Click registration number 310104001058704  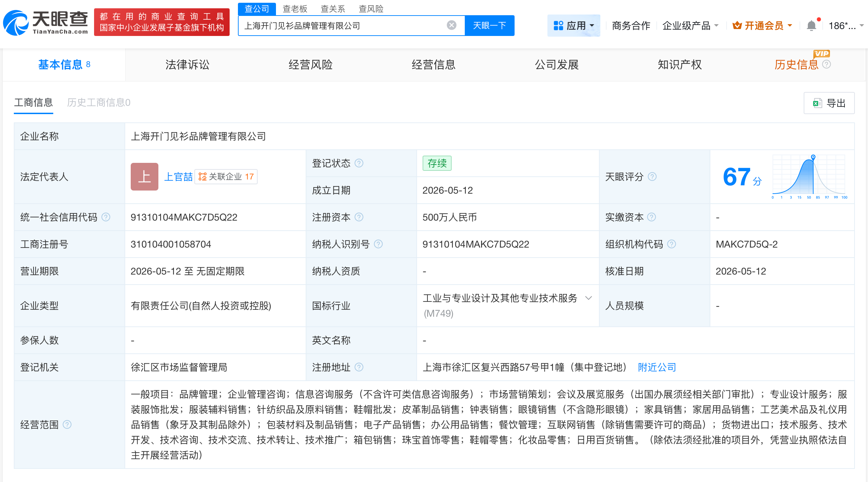(171, 244)
